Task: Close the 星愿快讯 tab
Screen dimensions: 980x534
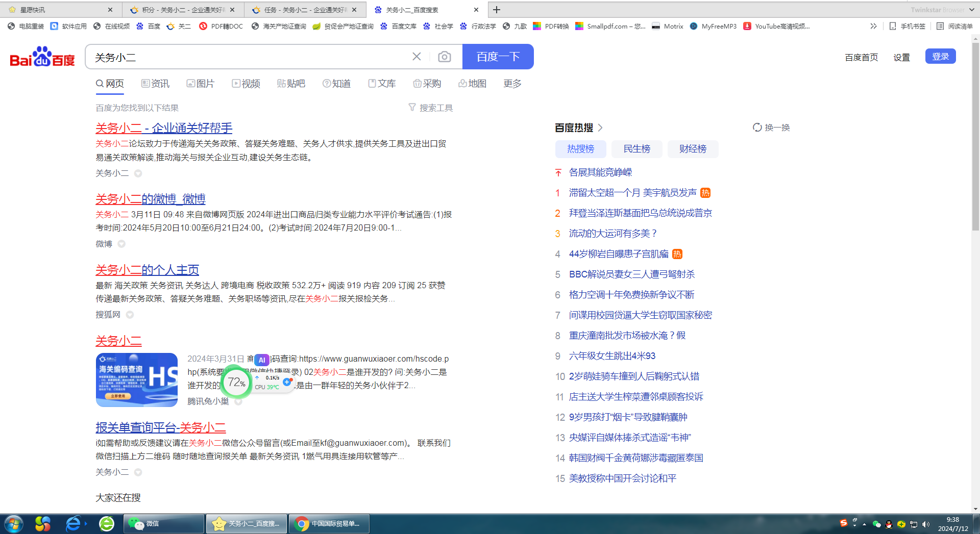Action: pos(110,10)
